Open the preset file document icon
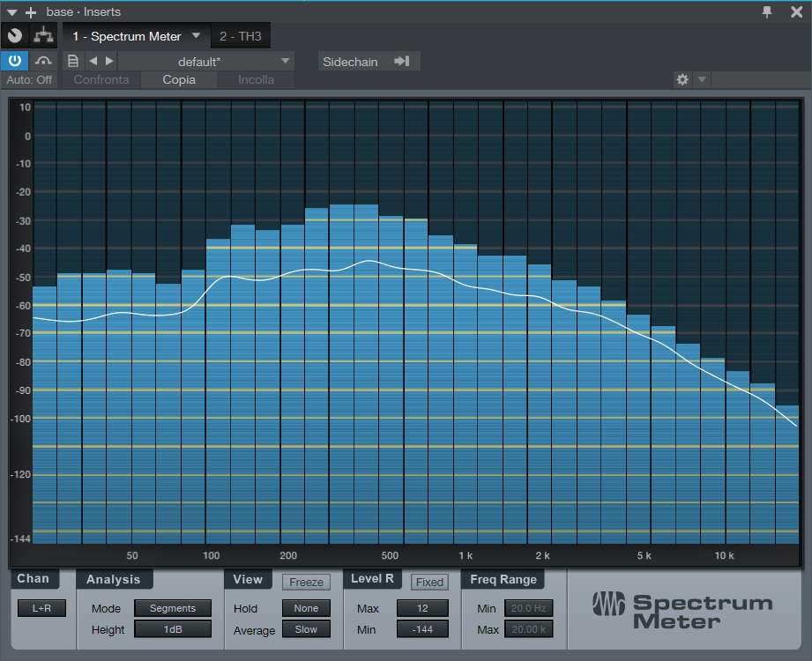812x661 pixels. (73, 61)
